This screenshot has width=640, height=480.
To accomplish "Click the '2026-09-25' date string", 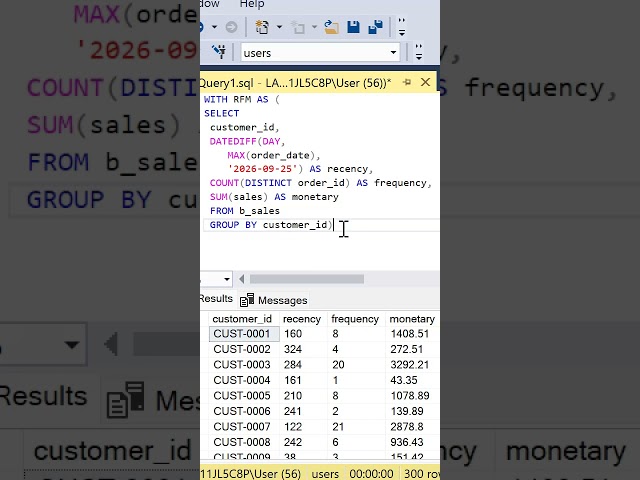I will click(x=263, y=169).
